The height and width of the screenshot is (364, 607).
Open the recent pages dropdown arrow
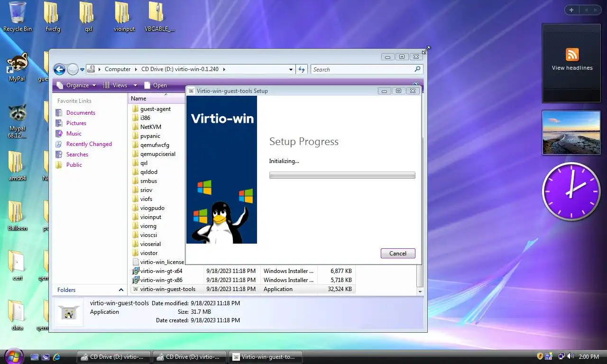[82, 70]
